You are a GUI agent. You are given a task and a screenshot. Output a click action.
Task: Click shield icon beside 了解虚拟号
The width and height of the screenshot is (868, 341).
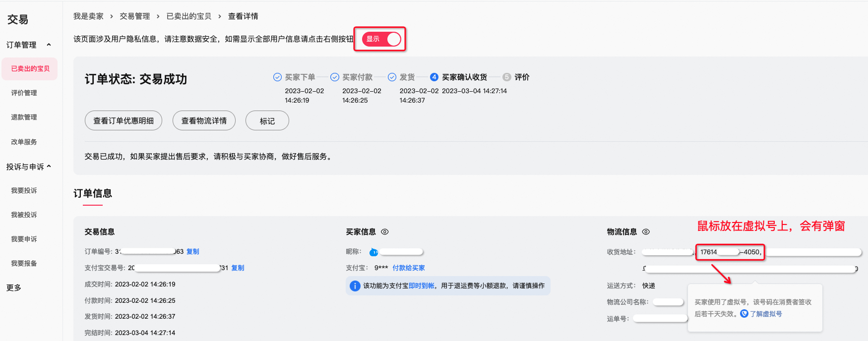(x=744, y=313)
